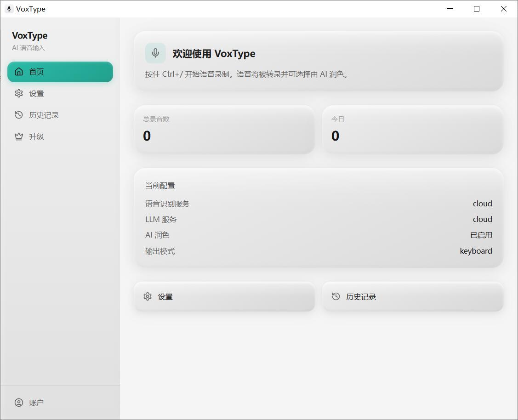This screenshot has height=420, width=518.
Task: Click the 设置 quick action button
Action: click(x=225, y=296)
